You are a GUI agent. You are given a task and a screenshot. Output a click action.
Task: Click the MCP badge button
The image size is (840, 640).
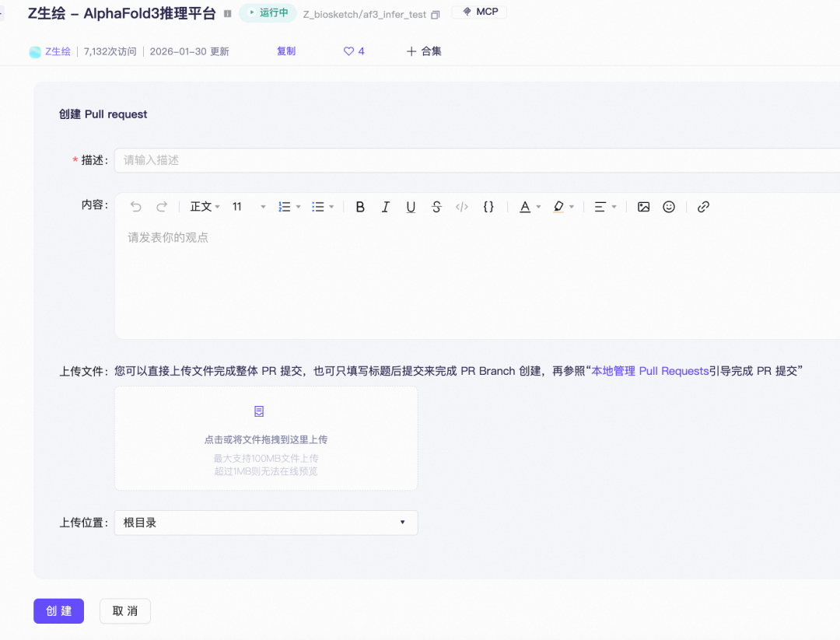(x=479, y=12)
